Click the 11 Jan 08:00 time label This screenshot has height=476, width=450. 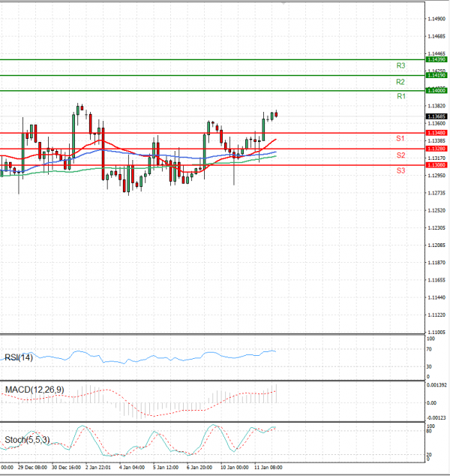pos(268,468)
